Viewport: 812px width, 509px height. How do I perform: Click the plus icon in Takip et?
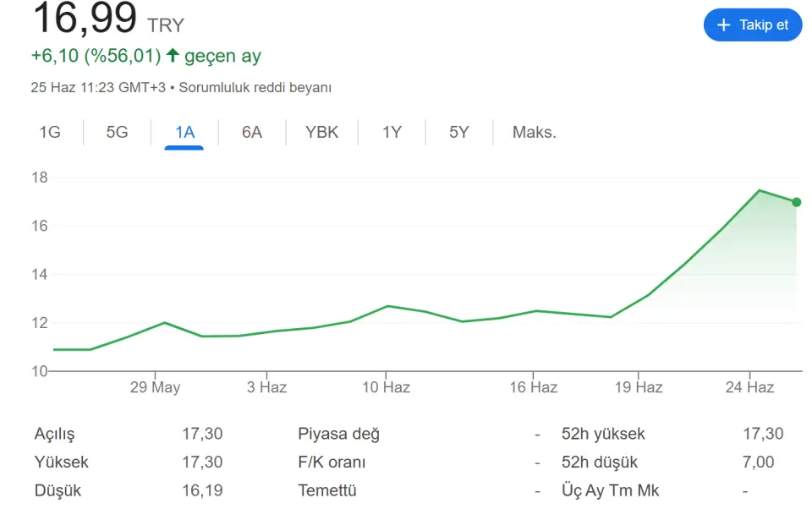tap(723, 25)
